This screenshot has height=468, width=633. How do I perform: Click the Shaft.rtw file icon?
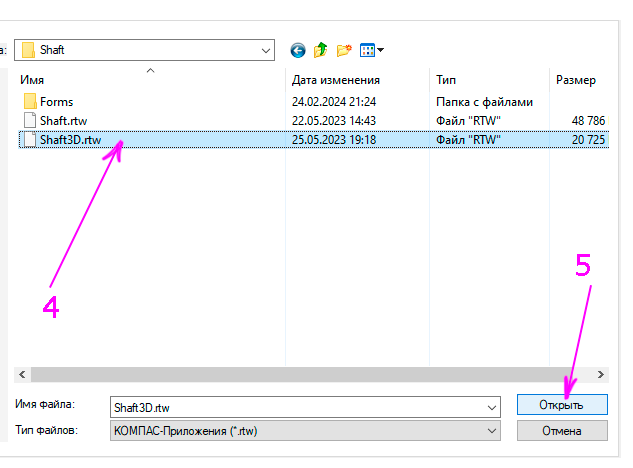(30, 120)
